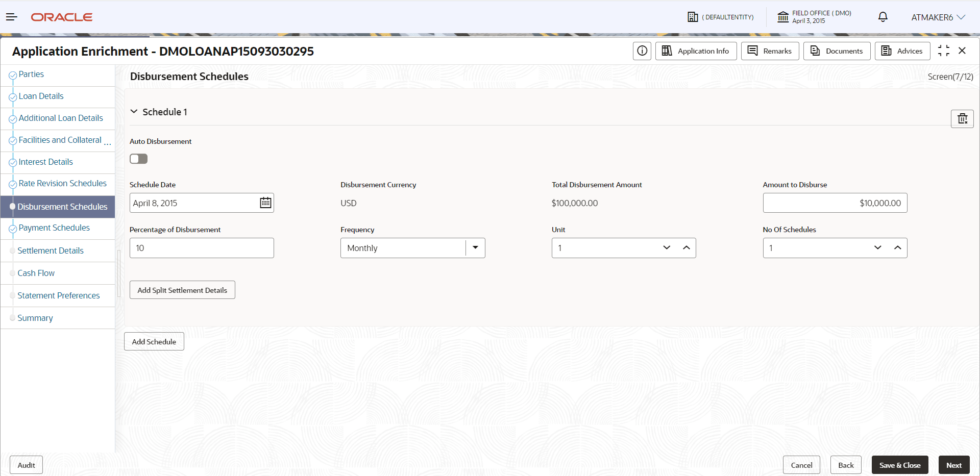Click the Add Schedule button
This screenshot has height=476, width=980.
coord(154,342)
